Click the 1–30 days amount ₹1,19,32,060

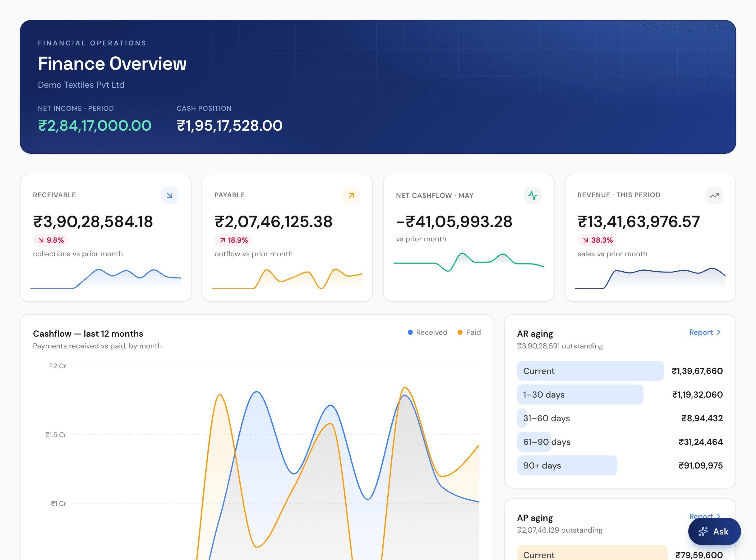(697, 394)
